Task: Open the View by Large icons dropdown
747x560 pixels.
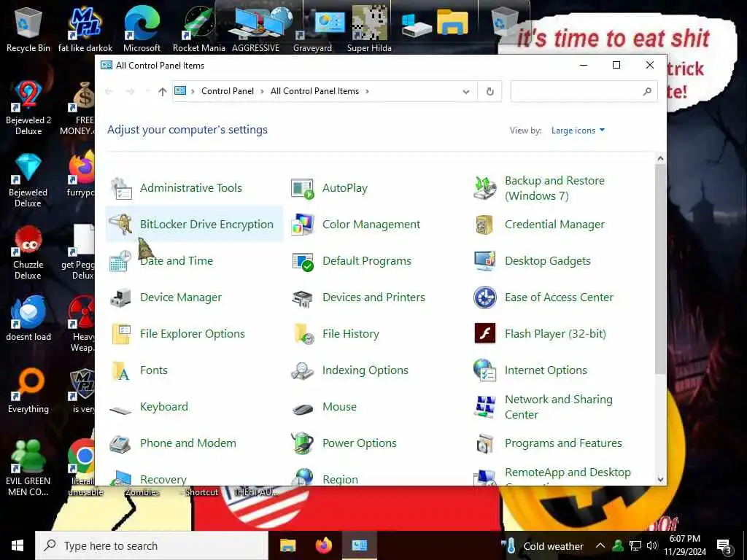Action: (578, 131)
